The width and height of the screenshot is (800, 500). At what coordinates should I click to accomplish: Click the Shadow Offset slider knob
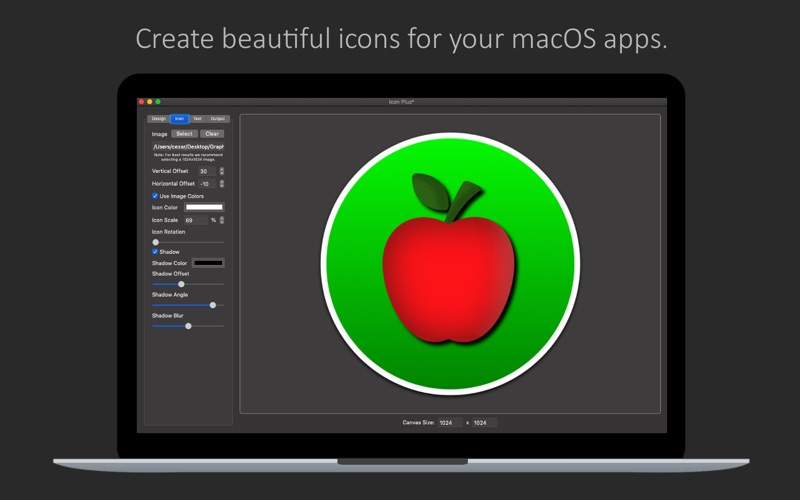(x=181, y=284)
